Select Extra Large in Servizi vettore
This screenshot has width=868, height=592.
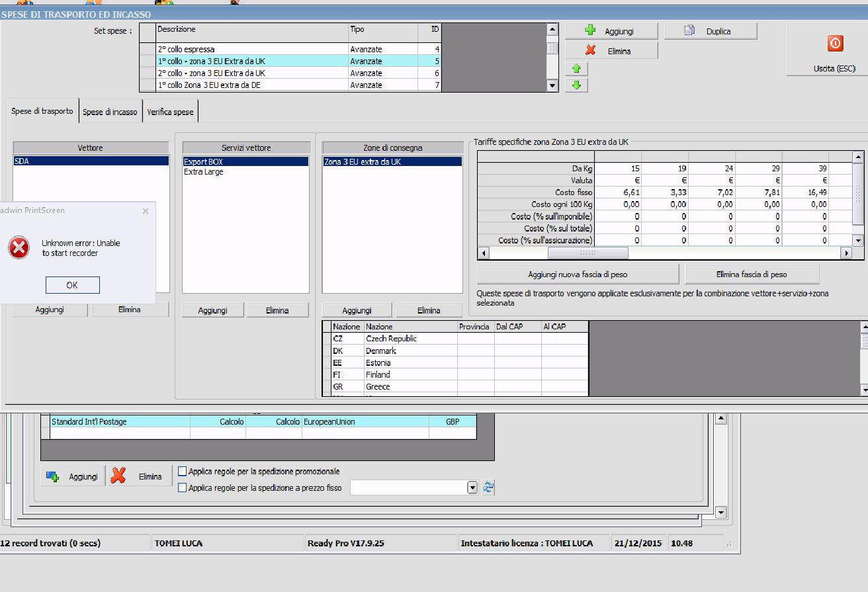point(204,172)
